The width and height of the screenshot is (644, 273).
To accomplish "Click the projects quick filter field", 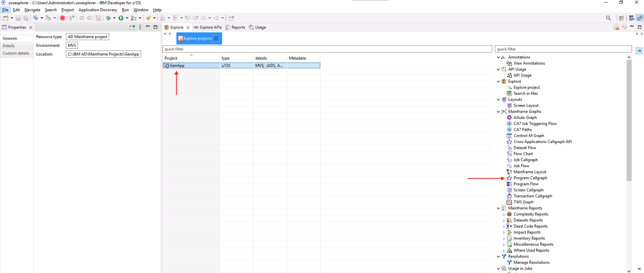I will point(327,49).
